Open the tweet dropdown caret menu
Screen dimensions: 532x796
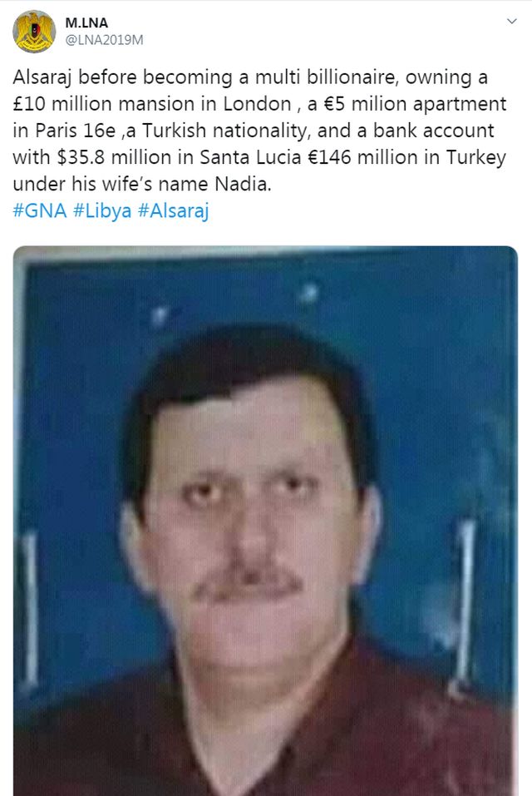512,22
